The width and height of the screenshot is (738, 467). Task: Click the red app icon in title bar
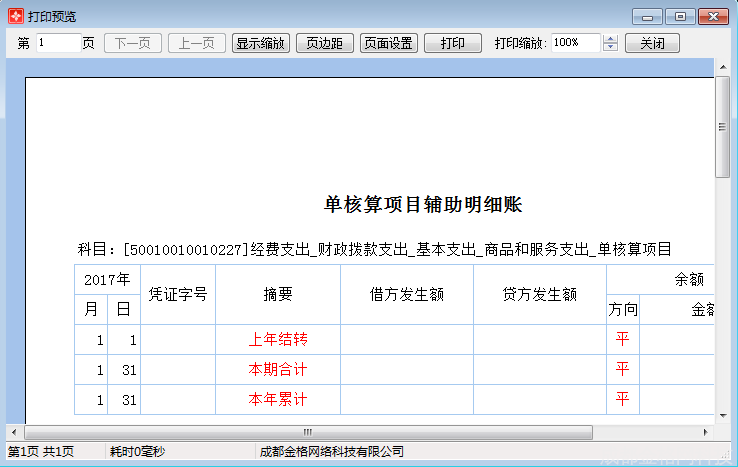coord(15,17)
